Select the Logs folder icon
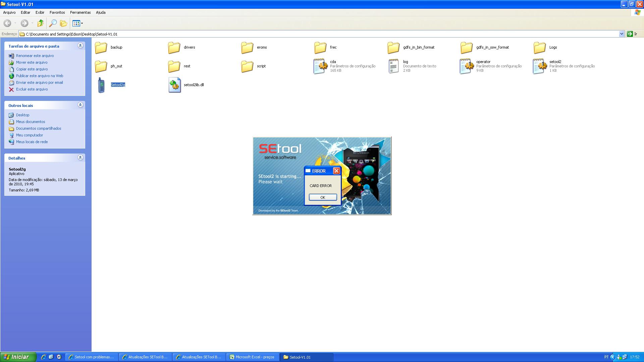 click(540, 48)
